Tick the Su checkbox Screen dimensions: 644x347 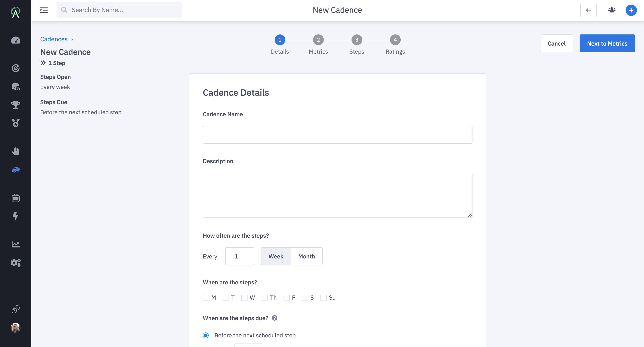[323, 298]
